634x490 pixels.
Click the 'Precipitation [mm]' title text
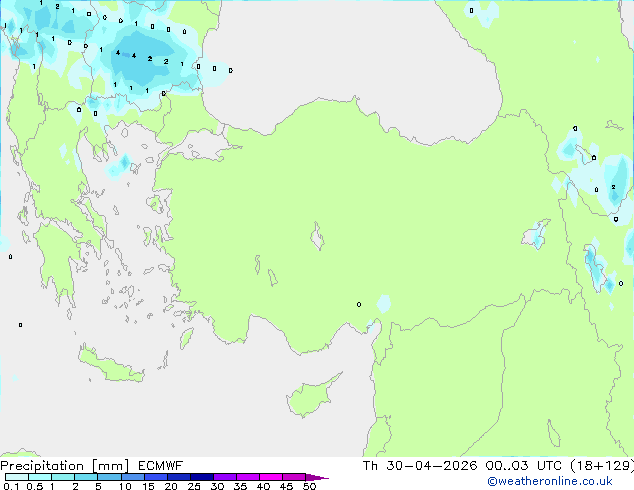65,466
